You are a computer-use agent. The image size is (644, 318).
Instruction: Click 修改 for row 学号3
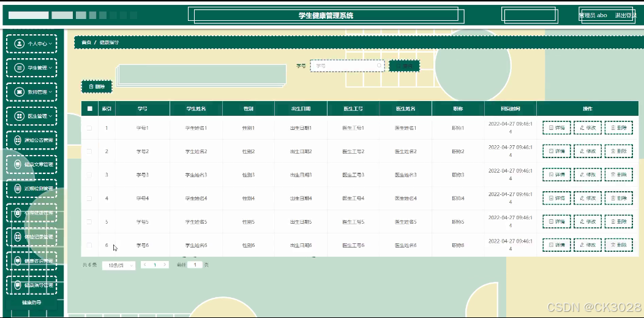tap(588, 175)
